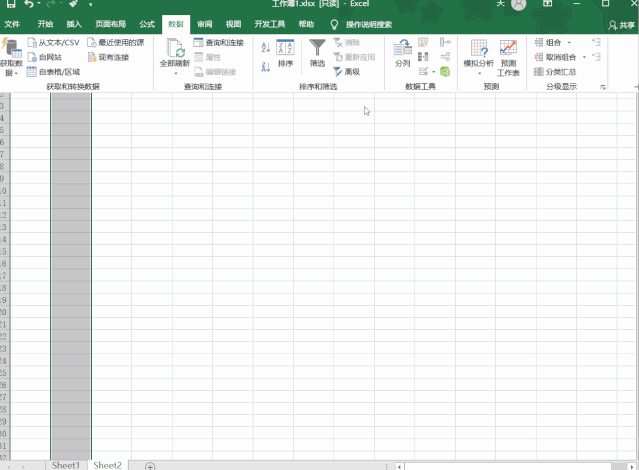Expand the 组合 dropdown arrow
This screenshot has height=470, width=639.
pos(569,42)
